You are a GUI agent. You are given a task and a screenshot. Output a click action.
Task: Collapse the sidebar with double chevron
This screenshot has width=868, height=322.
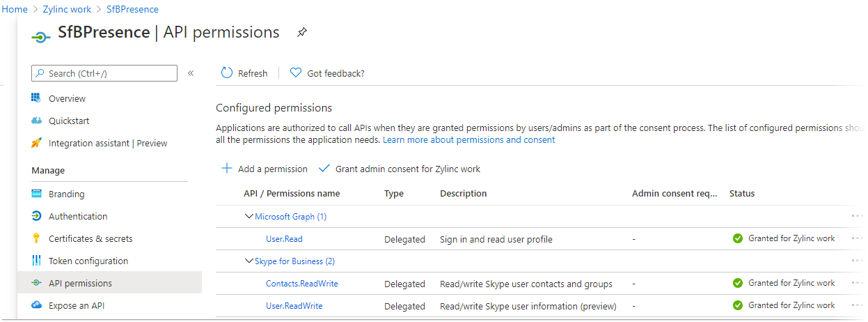(191, 73)
